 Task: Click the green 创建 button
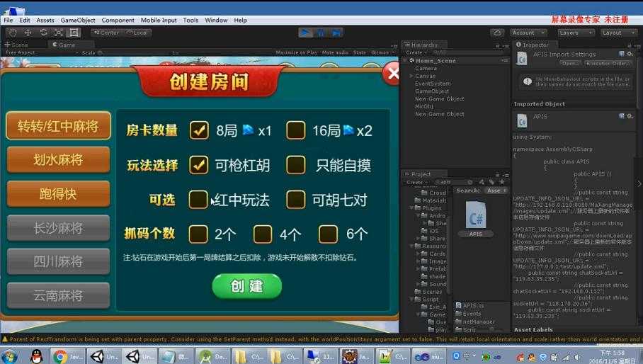click(247, 285)
